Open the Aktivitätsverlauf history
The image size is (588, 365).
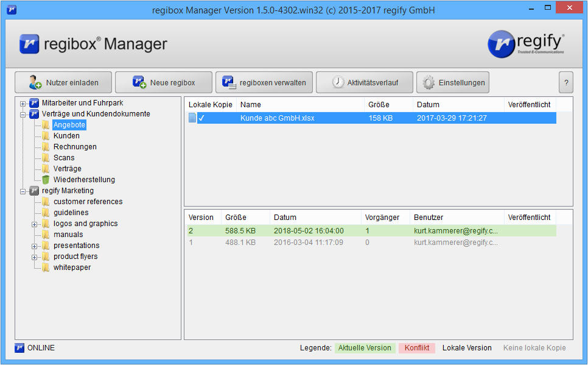click(365, 82)
